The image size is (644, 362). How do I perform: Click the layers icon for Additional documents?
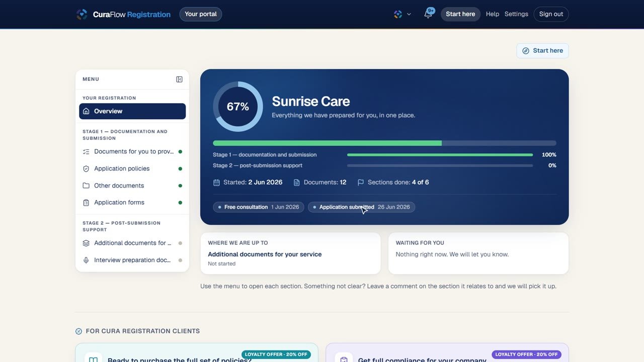[x=86, y=243]
